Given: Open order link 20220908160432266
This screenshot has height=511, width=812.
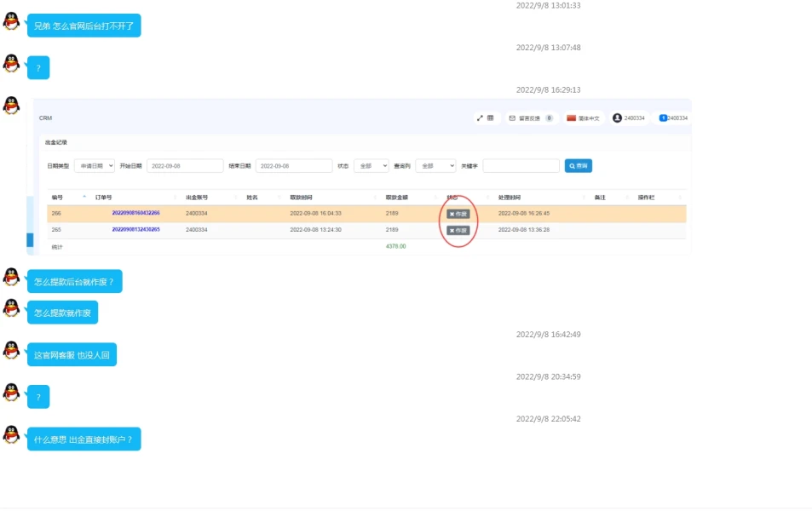Looking at the screenshot, I should click(x=135, y=213).
